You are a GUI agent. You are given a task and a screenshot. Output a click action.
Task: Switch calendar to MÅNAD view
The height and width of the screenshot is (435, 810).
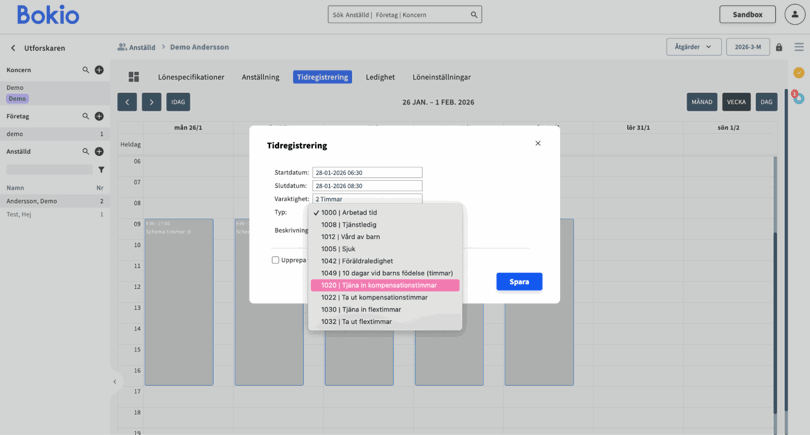[702, 102]
